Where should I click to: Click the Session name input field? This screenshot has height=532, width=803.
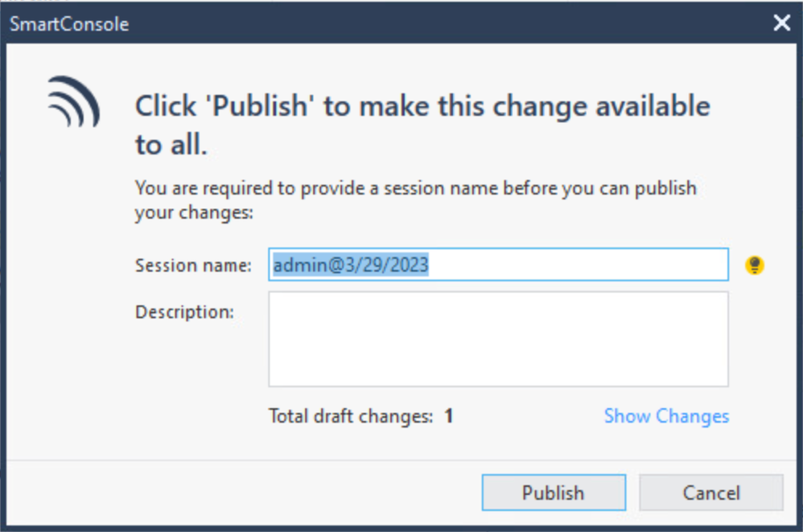(498, 265)
